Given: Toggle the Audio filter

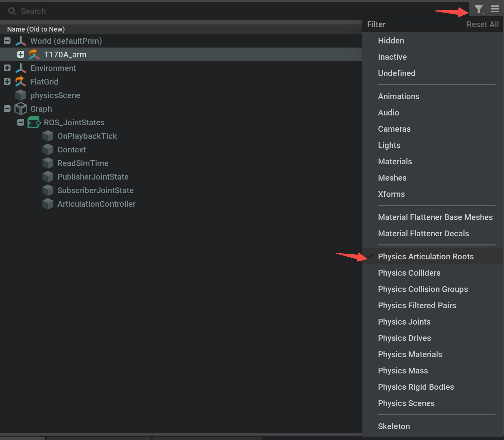Looking at the screenshot, I should [432, 113].
